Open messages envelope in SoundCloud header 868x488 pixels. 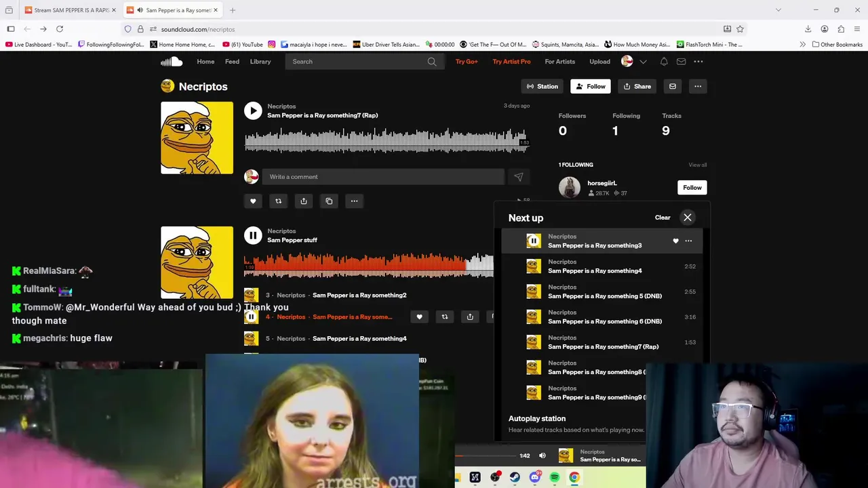[x=681, y=62]
